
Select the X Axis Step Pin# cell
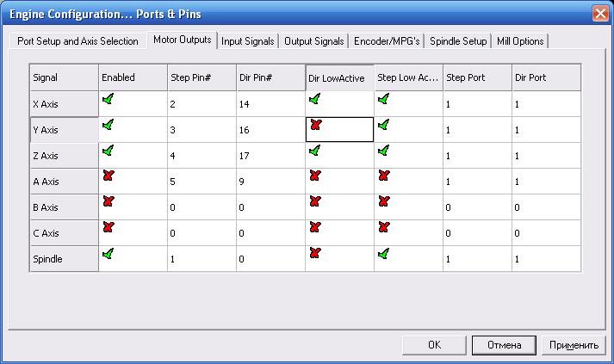(202, 103)
